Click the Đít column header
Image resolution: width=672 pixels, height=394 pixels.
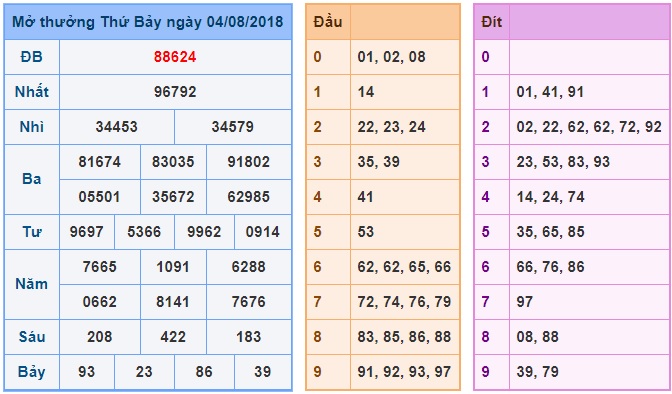[x=492, y=22]
